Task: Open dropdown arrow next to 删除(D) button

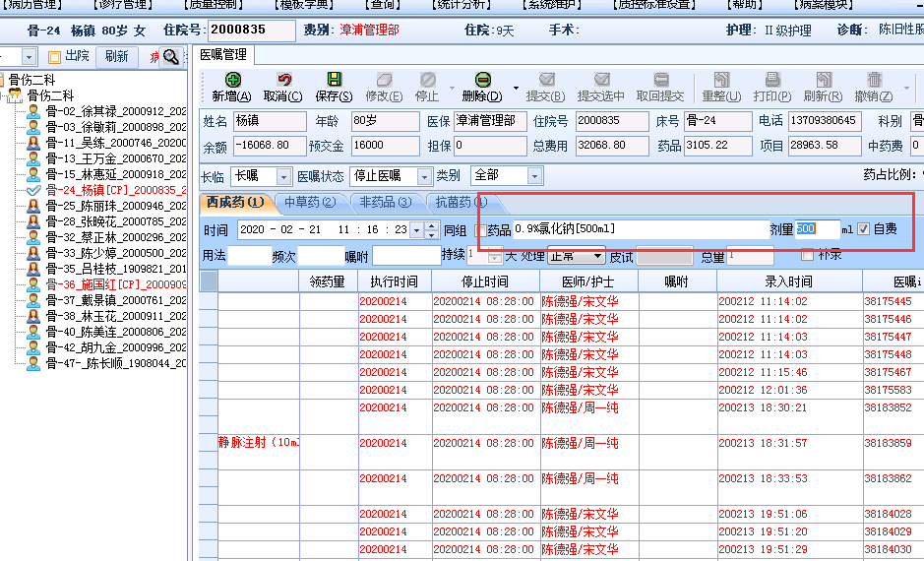Action: 516,88
